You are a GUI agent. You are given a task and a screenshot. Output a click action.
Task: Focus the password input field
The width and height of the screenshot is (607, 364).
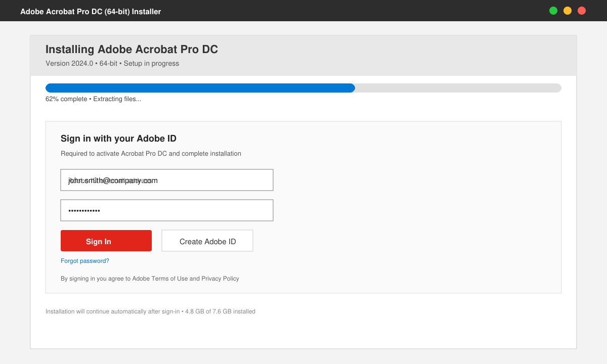point(167,210)
